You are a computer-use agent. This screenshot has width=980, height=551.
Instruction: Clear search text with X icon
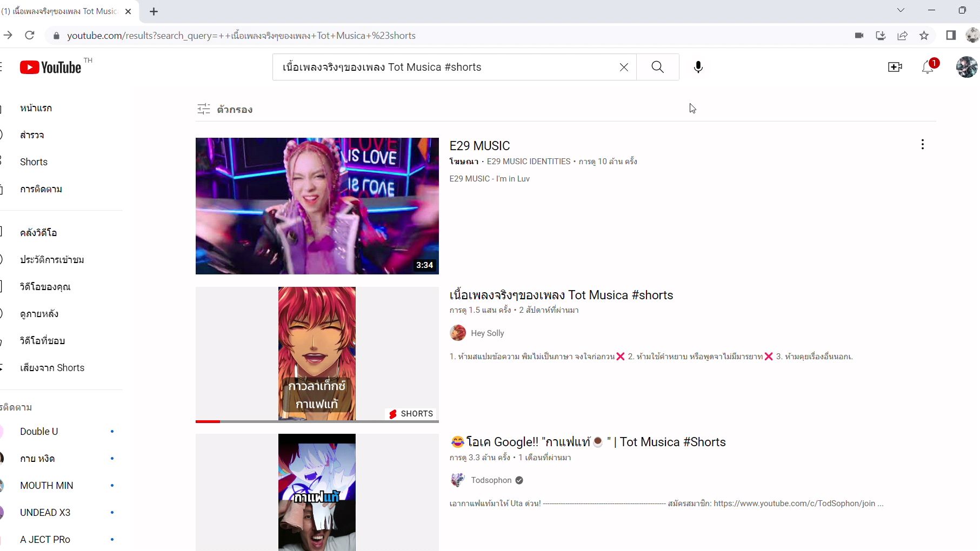pyautogui.click(x=624, y=67)
